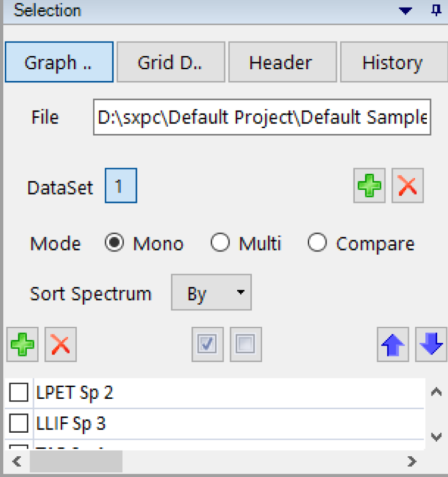Image resolution: width=448 pixels, height=477 pixels.
Task: Select the Compare mode radio button
Action: click(317, 243)
